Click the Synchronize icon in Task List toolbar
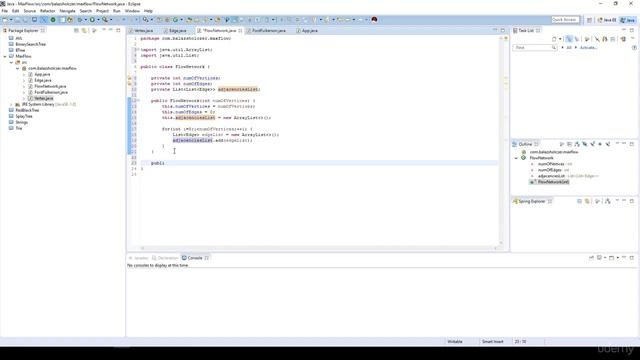 (x=623, y=39)
